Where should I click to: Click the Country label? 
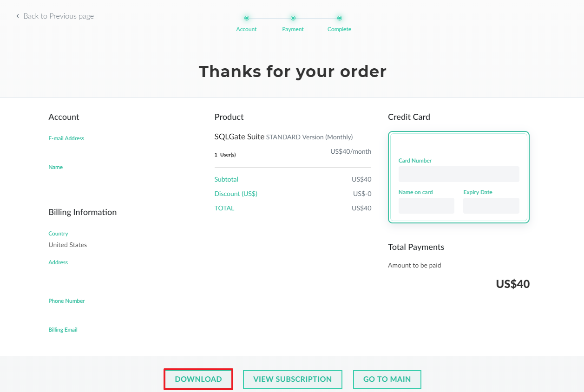point(59,234)
